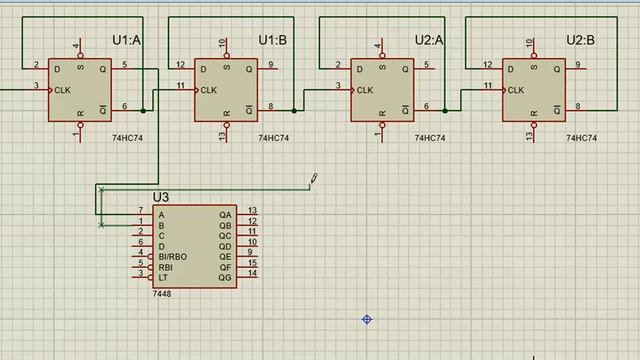The image size is (640, 360).
Task: Select the U3 7448 decoder component body
Action: 195,247
